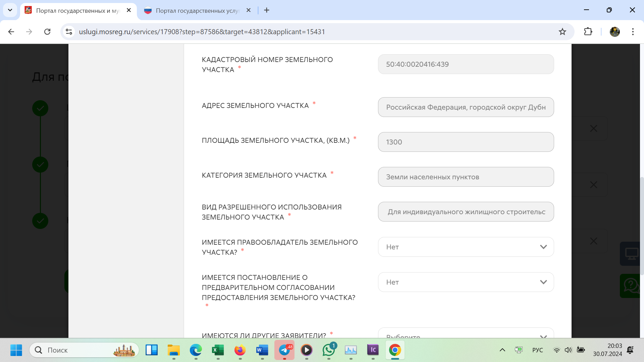The image size is (644, 362).
Task: Open a new browser tab
Action: click(x=267, y=10)
